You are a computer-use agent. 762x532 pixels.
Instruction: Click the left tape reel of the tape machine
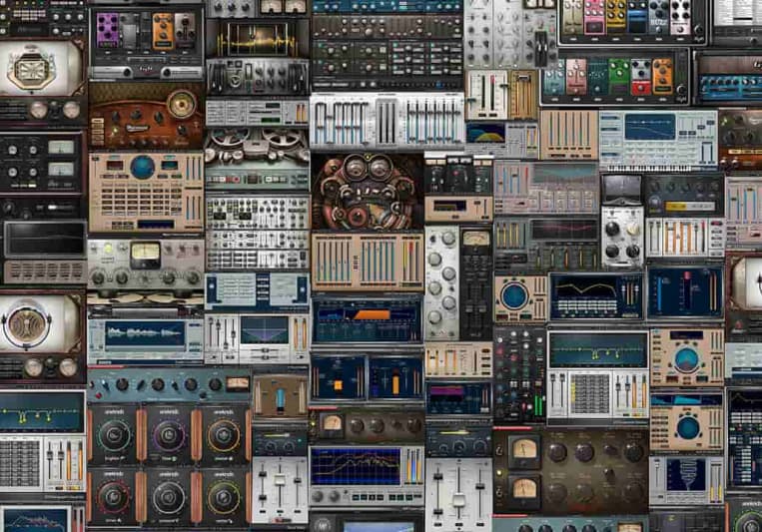coord(230,139)
